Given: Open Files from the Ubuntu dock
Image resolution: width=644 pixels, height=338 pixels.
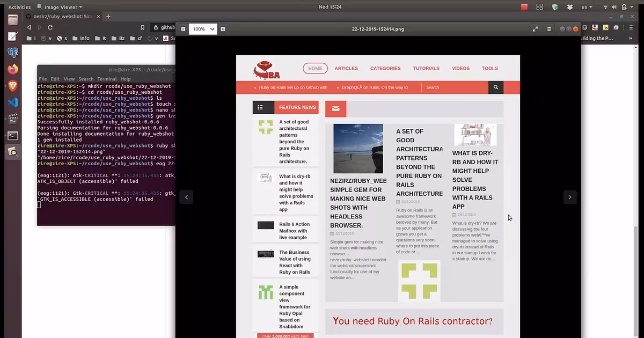Looking at the screenshot, I should 13,20.
